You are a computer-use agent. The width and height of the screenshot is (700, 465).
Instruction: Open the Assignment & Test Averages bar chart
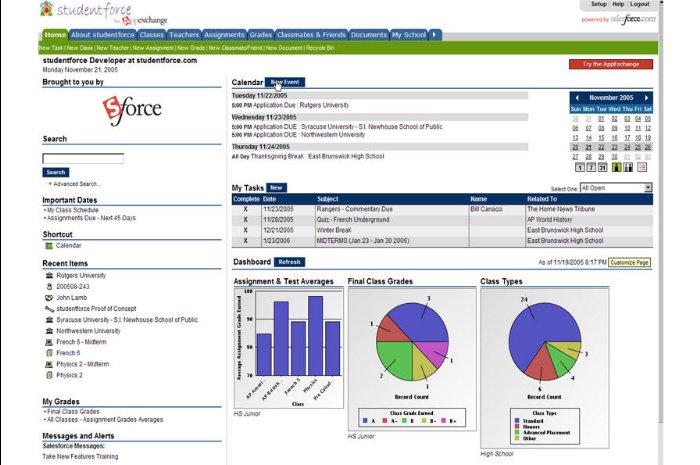(x=289, y=348)
